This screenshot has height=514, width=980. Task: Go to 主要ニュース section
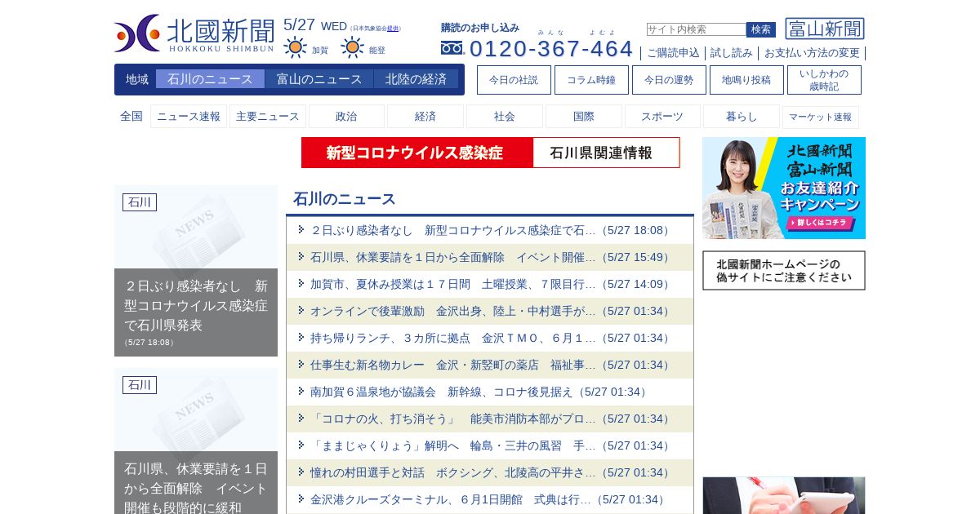click(268, 117)
